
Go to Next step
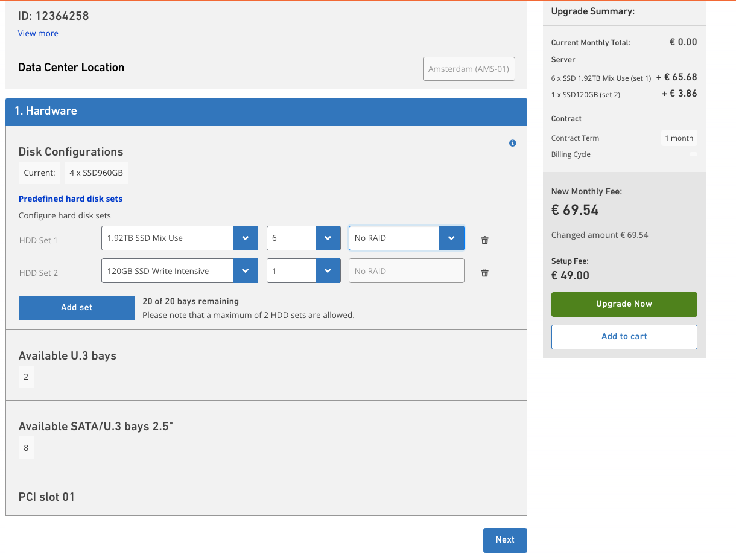(504, 540)
